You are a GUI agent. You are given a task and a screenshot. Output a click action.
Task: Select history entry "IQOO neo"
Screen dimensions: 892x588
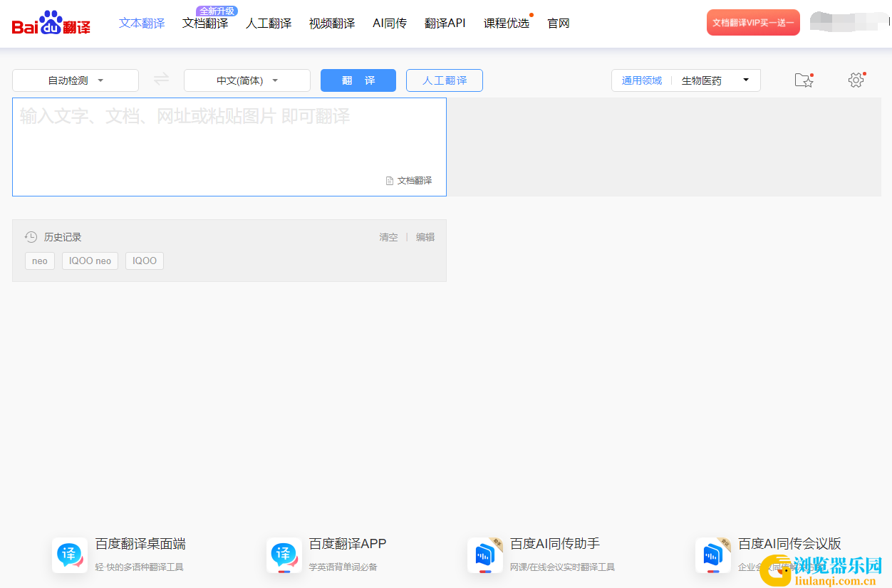(90, 261)
